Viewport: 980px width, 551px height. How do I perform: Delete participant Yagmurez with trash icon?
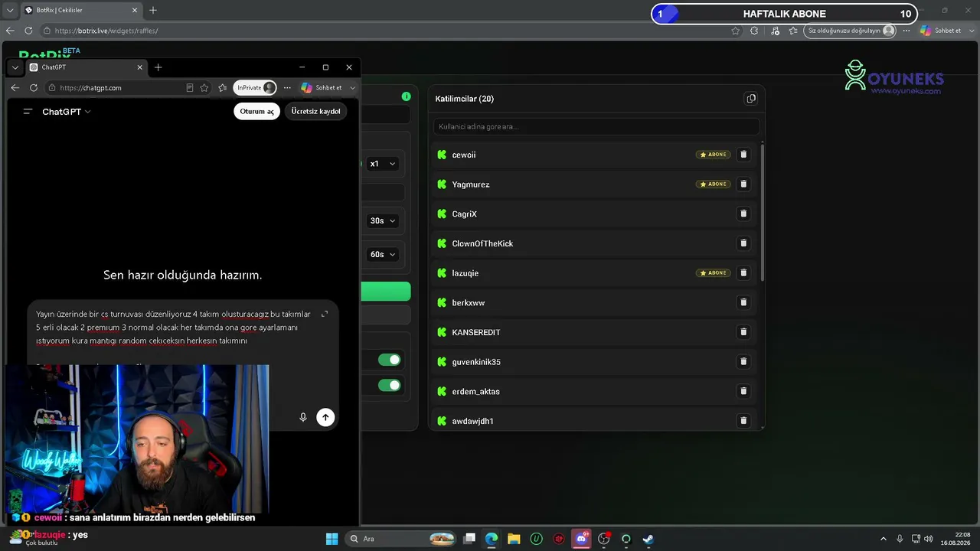(743, 184)
